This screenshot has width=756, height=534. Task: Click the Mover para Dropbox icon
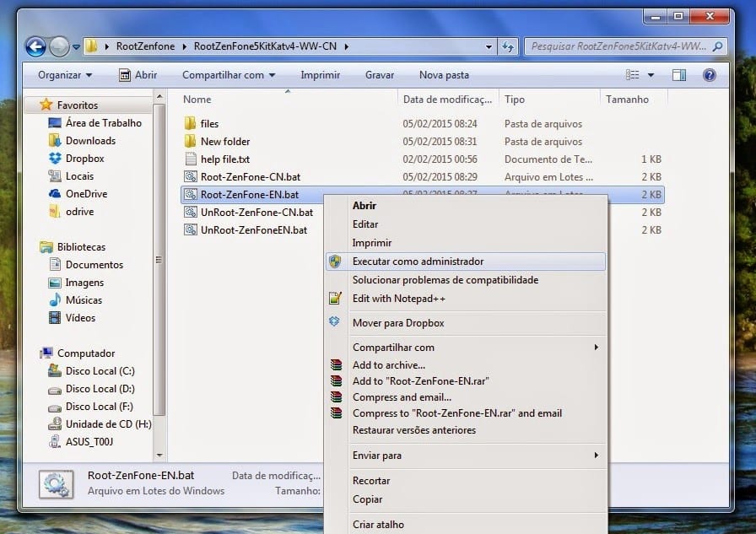click(335, 322)
